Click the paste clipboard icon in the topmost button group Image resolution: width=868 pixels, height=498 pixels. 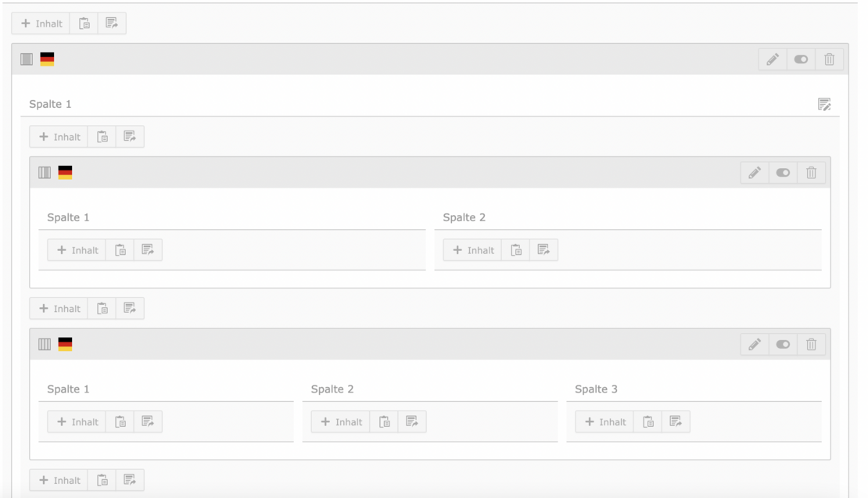click(x=84, y=23)
